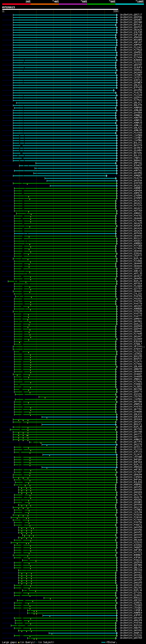
Task: Click the green ~80% identity legend bar
Action: pyautogui.click(x=101, y=4)
